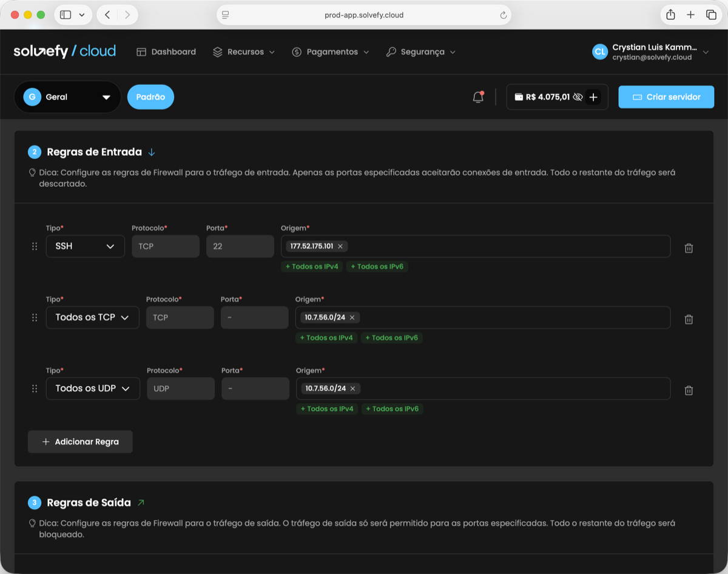Click the wallet balance R$ 4.075,01
This screenshot has width=728, height=574.
click(x=548, y=97)
